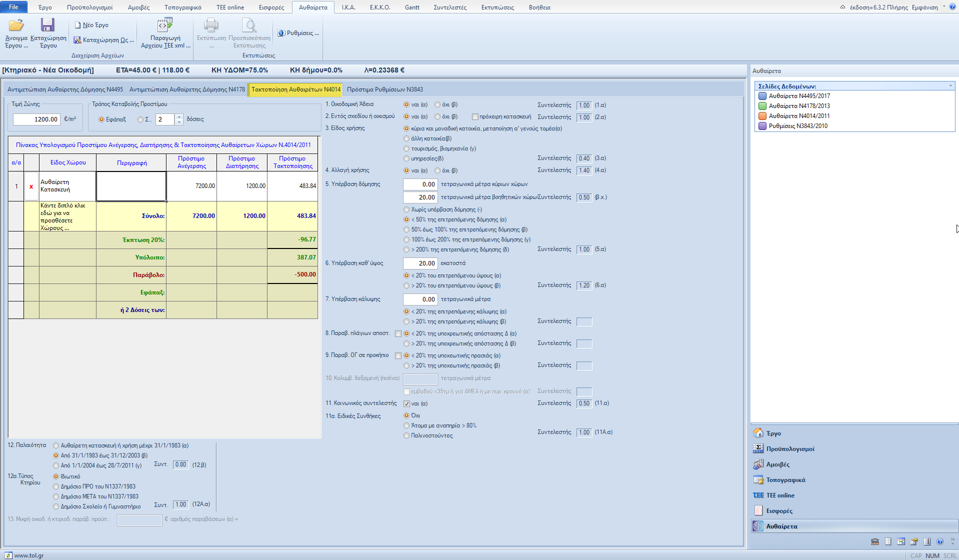Click the Νέο Έργο document icon

pos(78,25)
